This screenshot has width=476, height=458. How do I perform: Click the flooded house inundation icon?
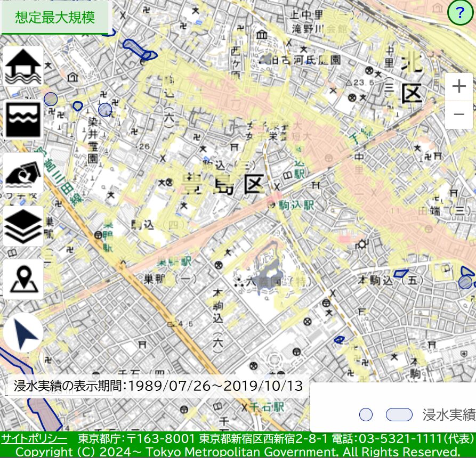pyautogui.click(x=23, y=67)
